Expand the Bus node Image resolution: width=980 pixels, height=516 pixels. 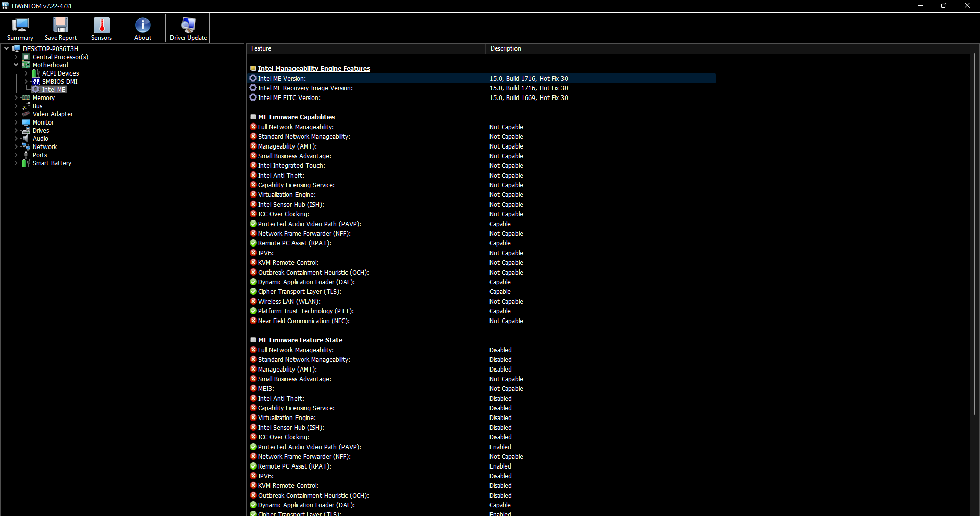click(x=16, y=106)
